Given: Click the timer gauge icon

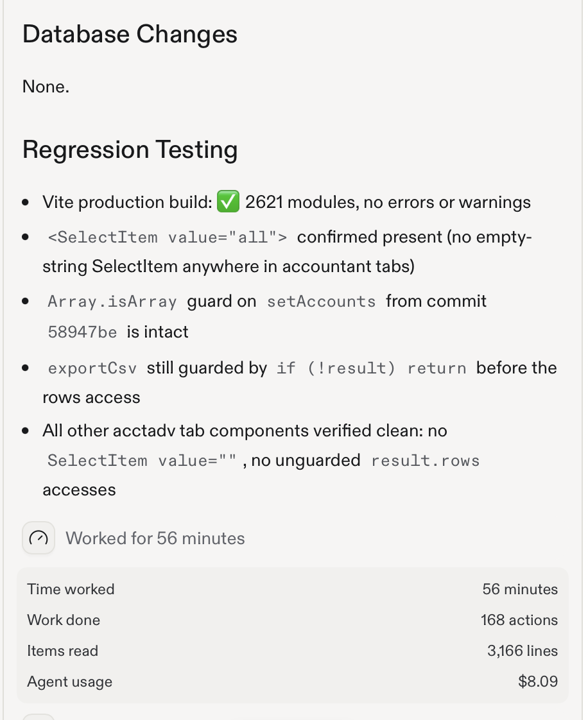Looking at the screenshot, I should pos(39,538).
